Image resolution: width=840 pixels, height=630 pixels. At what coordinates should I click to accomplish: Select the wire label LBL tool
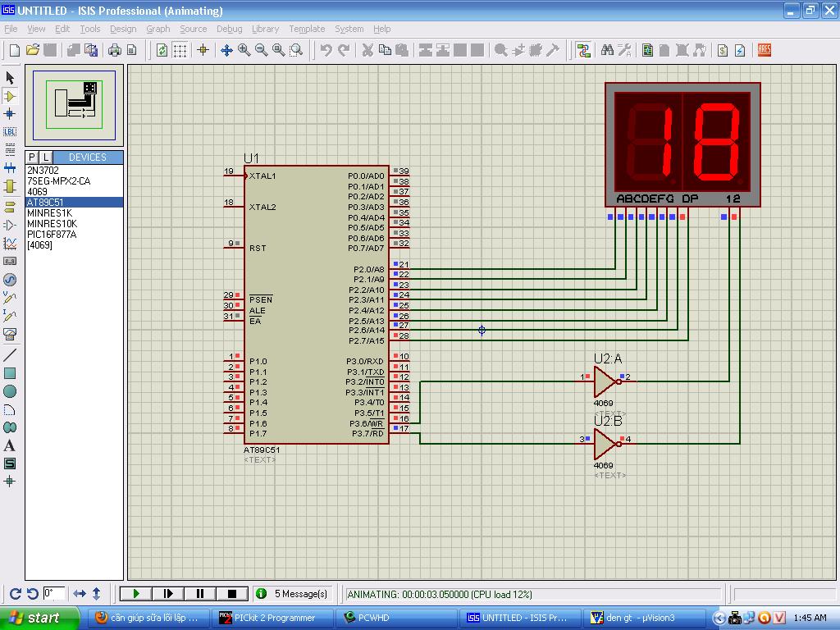(x=10, y=131)
